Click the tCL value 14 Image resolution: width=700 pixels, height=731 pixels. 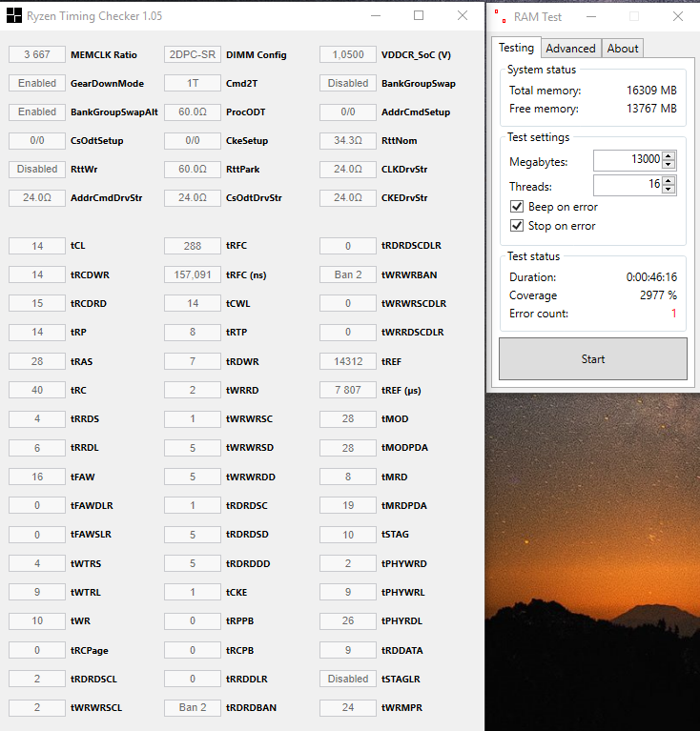(x=37, y=246)
